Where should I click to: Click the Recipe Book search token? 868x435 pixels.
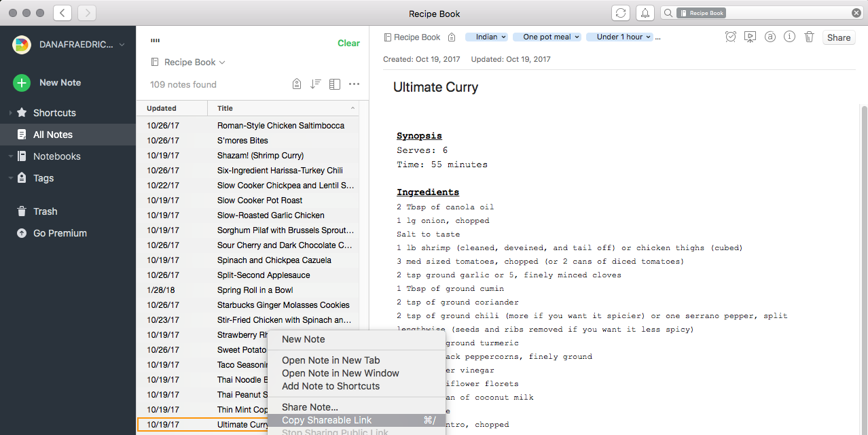click(x=702, y=13)
